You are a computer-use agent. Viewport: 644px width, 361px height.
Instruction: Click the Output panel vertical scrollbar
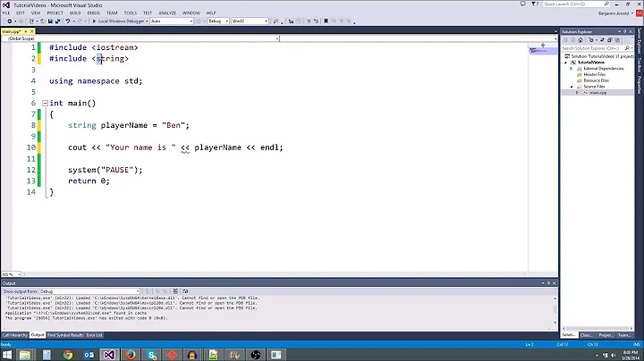click(555, 310)
